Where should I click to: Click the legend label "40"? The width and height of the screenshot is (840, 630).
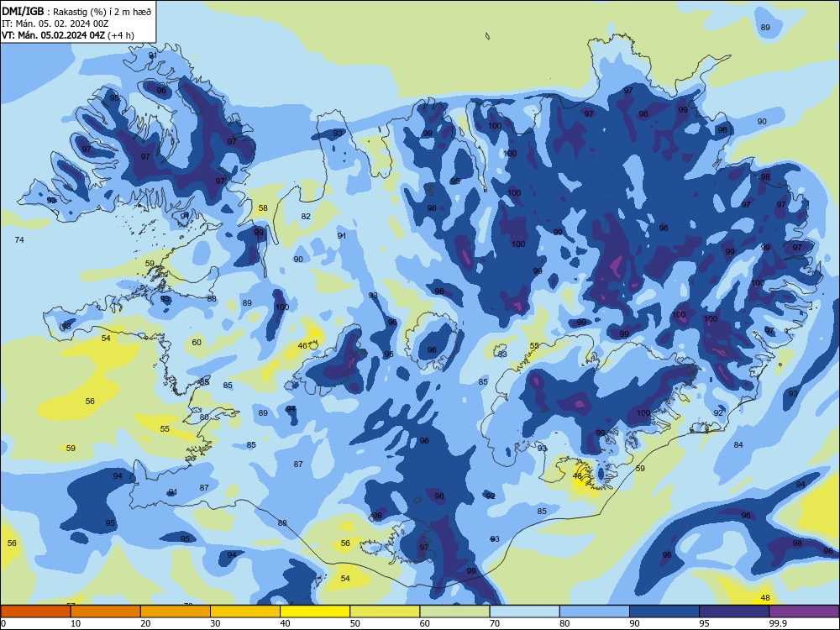point(285,623)
